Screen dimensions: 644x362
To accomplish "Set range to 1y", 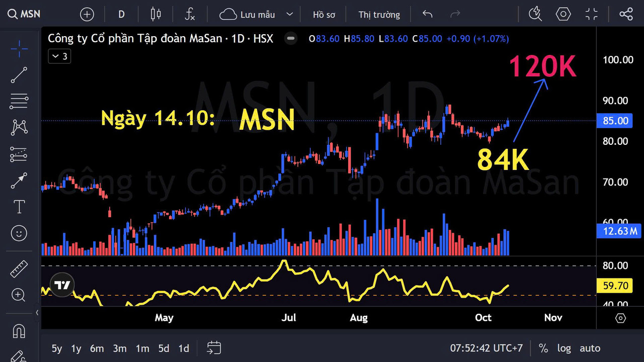I will [76, 348].
